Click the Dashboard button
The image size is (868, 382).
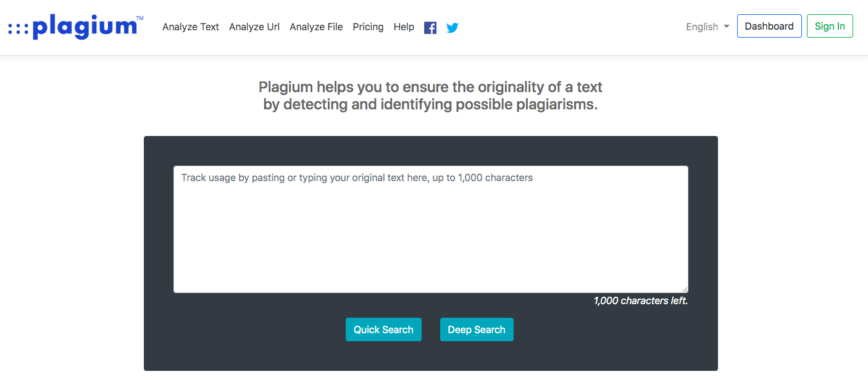tap(769, 26)
